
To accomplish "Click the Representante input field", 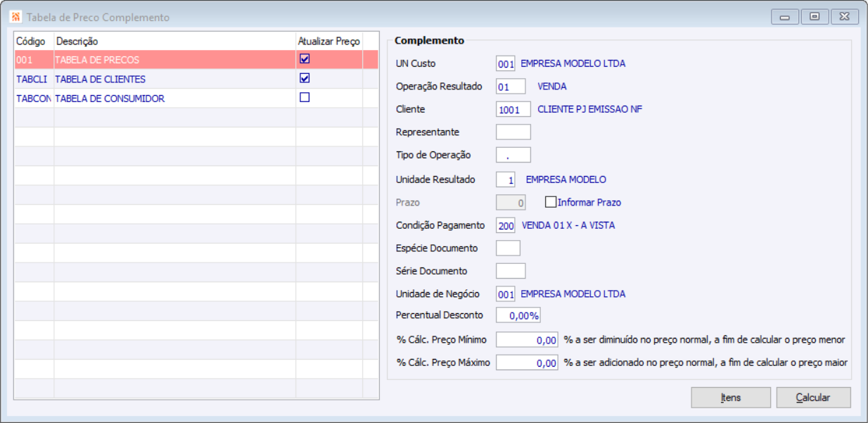I will coord(513,132).
